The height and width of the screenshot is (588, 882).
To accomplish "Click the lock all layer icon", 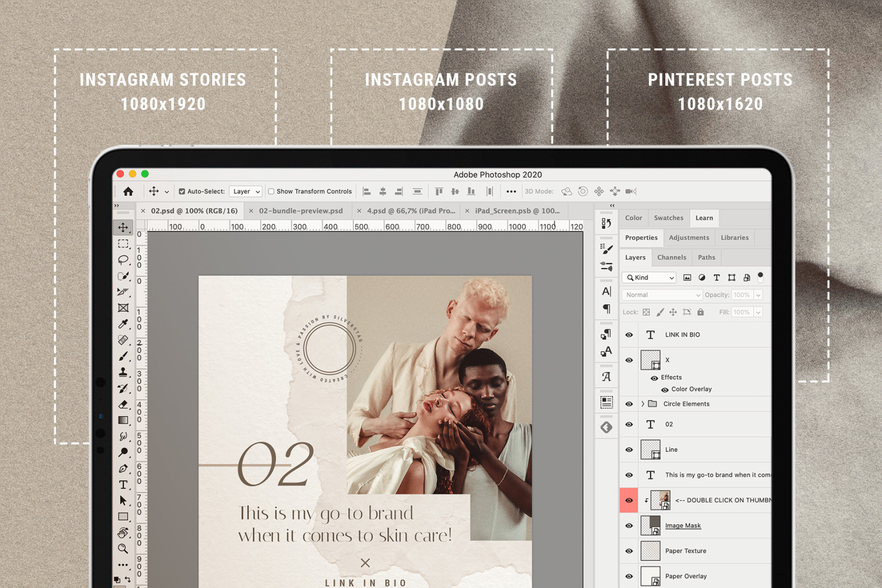I will [x=700, y=312].
